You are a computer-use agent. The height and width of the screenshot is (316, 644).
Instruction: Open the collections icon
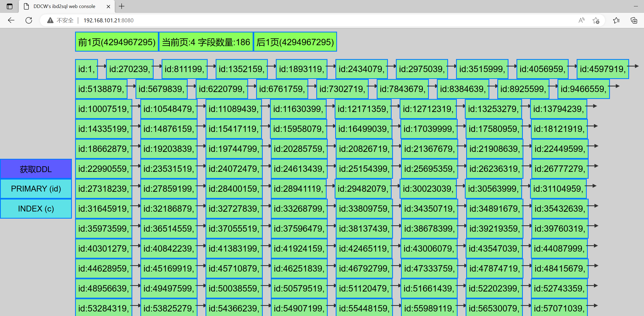coord(634,20)
